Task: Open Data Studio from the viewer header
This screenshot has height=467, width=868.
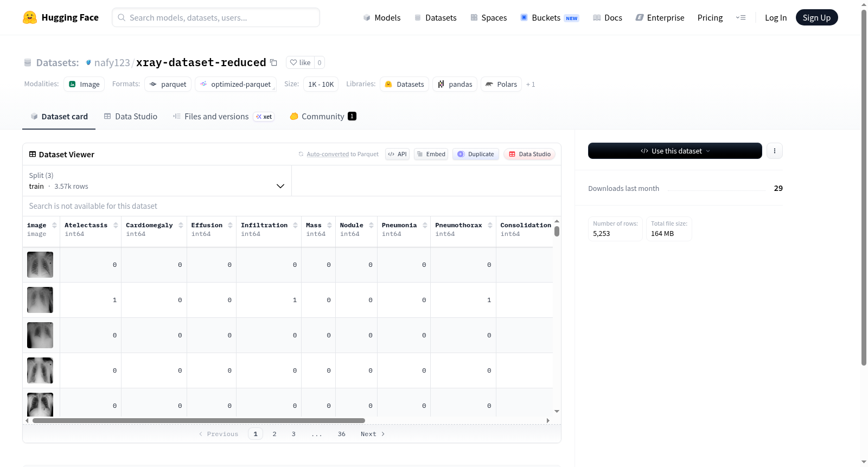Action: tap(529, 154)
